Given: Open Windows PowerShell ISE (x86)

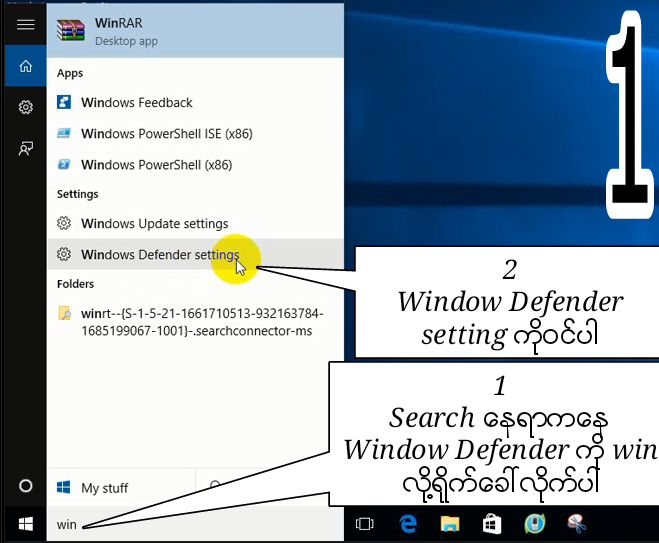Looking at the screenshot, I should pos(195,134).
